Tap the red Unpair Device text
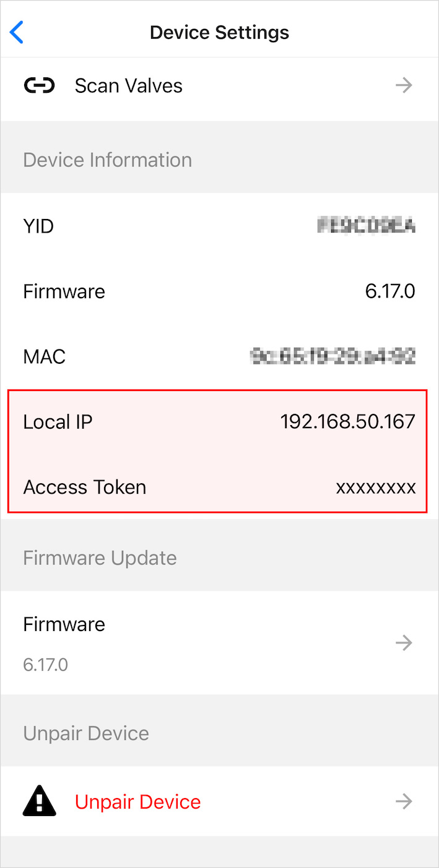Image resolution: width=439 pixels, height=868 pixels. 137,801
